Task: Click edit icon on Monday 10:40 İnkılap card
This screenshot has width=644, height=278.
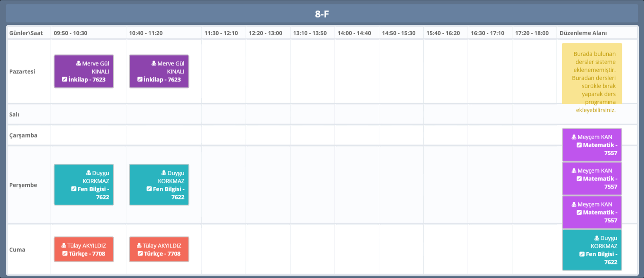Action: point(140,79)
